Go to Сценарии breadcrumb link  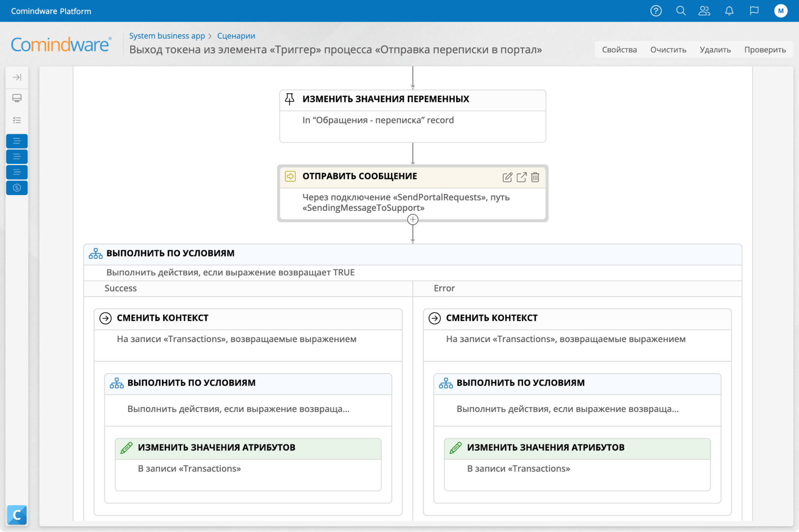pos(236,36)
